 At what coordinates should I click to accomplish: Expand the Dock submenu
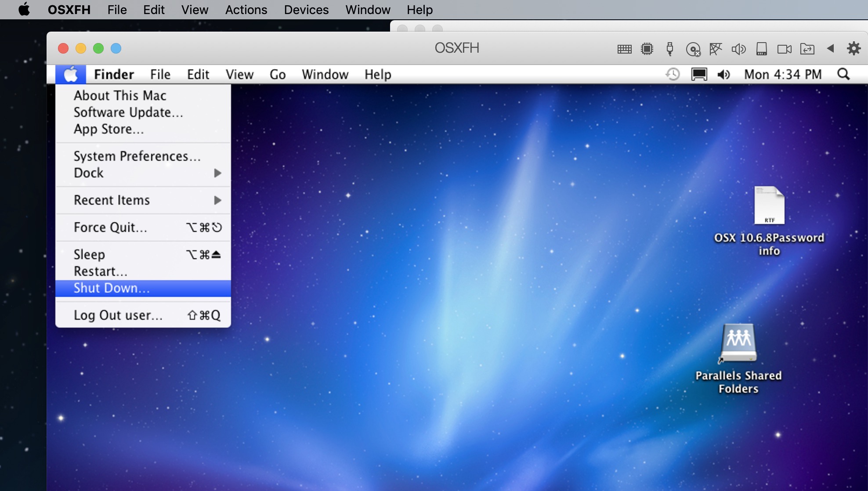click(143, 173)
